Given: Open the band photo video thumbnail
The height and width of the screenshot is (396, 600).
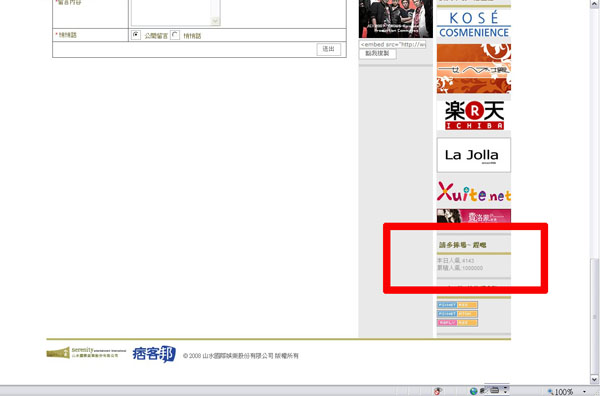Looking at the screenshot, I should 396,18.
